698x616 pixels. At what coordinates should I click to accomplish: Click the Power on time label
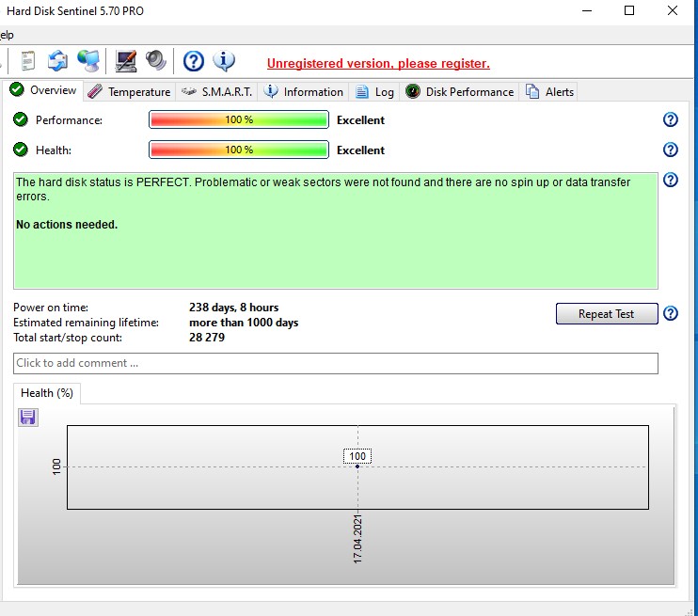coord(51,308)
